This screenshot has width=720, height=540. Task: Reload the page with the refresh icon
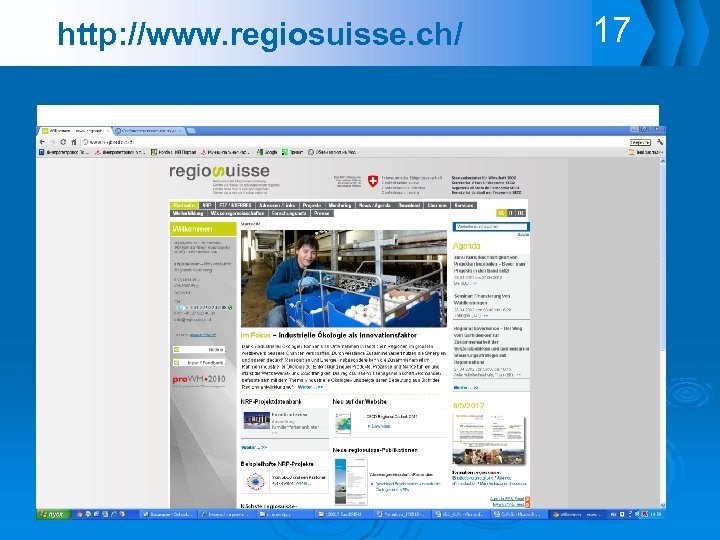63,142
